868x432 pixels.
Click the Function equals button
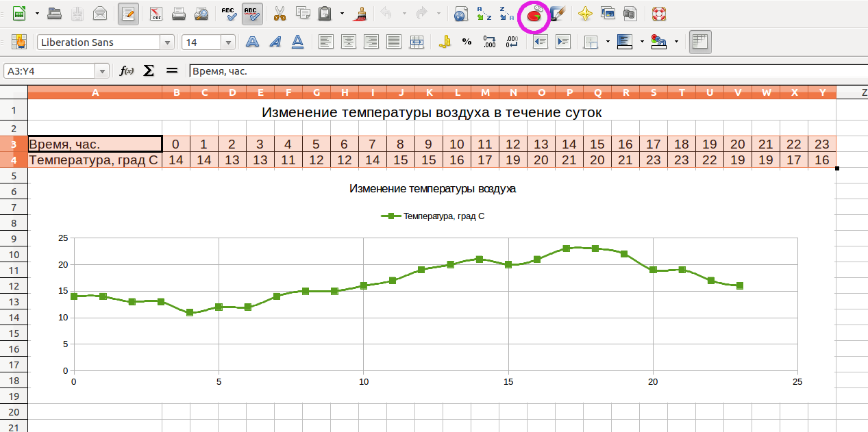click(x=172, y=71)
